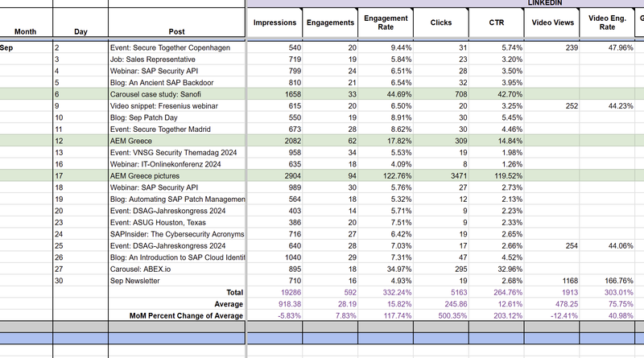This screenshot has width=644, height=358.
Task: Click total engagements value 592
Action: pyautogui.click(x=330, y=292)
